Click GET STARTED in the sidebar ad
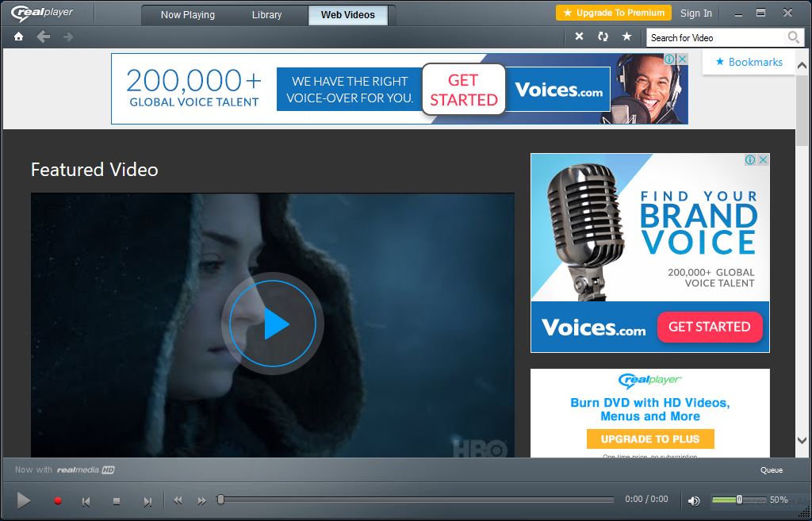 tap(710, 327)
